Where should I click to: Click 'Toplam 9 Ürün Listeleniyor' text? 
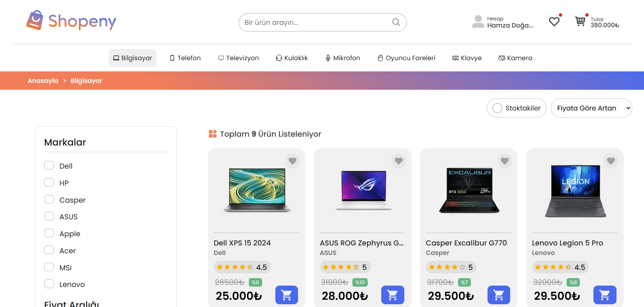[271, 134]
